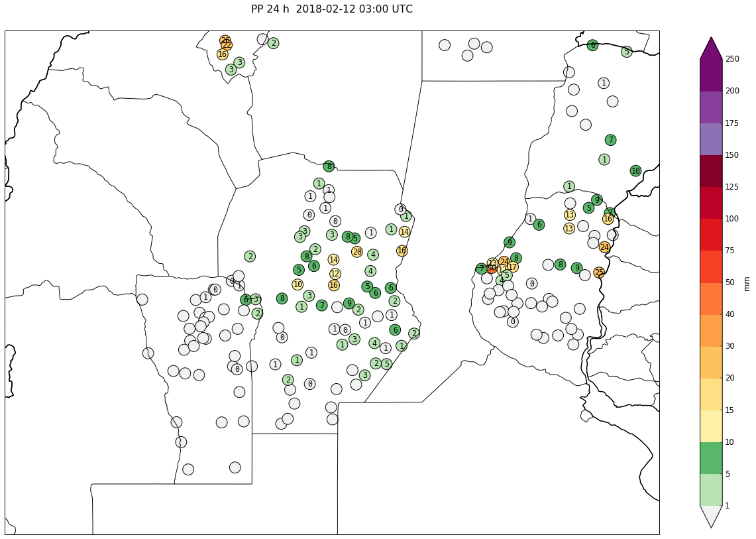
Task: Click the dark red 125–150 mm colorbar segment
Action: point(711,171)
